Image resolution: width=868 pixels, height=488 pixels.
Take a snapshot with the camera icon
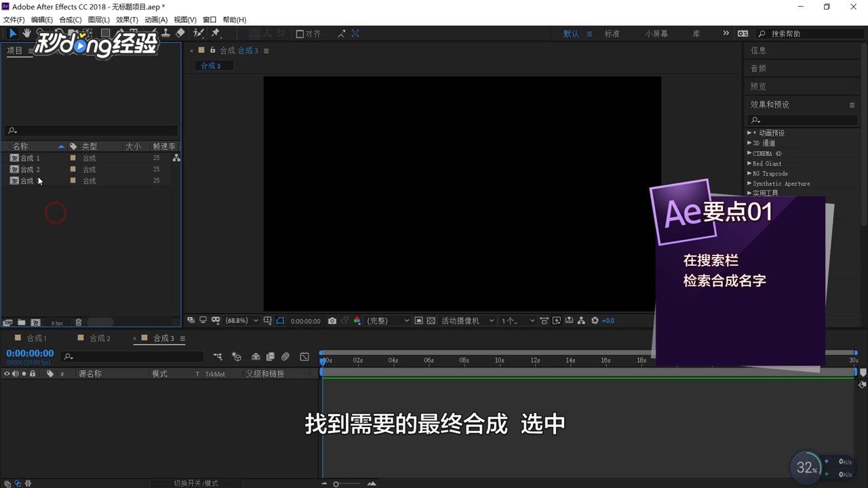click(x=332, y=321)
